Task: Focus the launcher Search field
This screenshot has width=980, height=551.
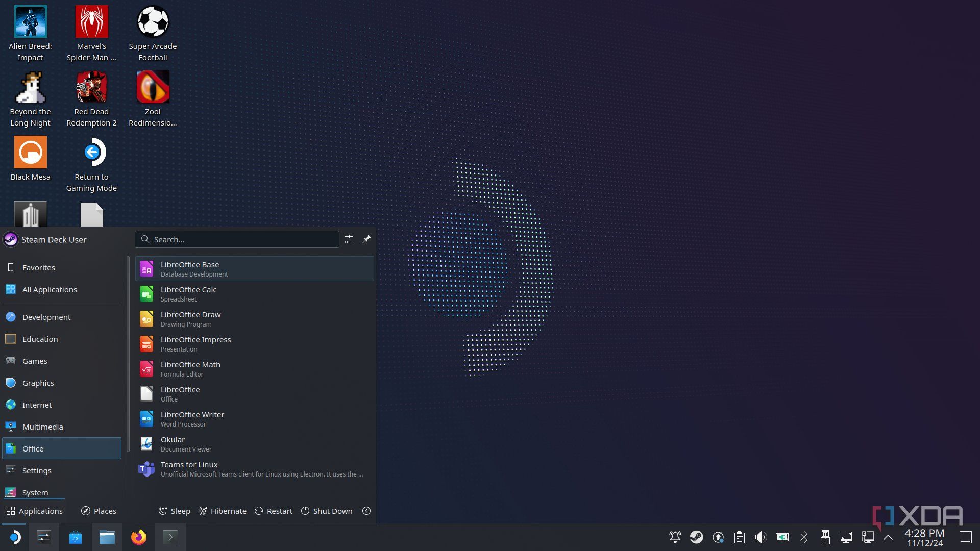Action: click(237, 239)
